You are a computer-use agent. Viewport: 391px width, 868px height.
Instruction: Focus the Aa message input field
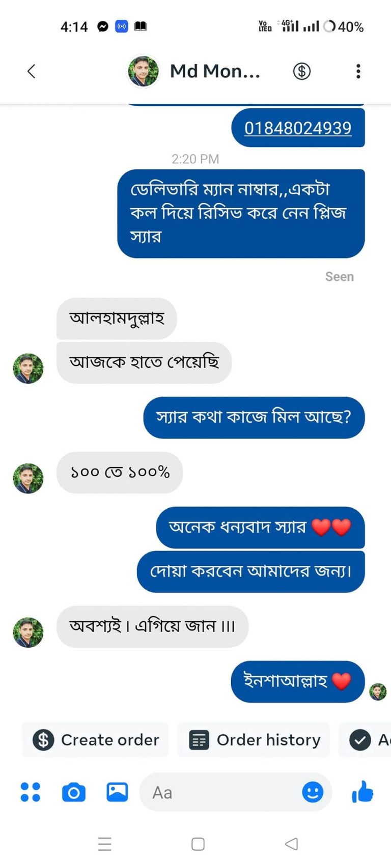pyautogui.click(x=219, y=792)
